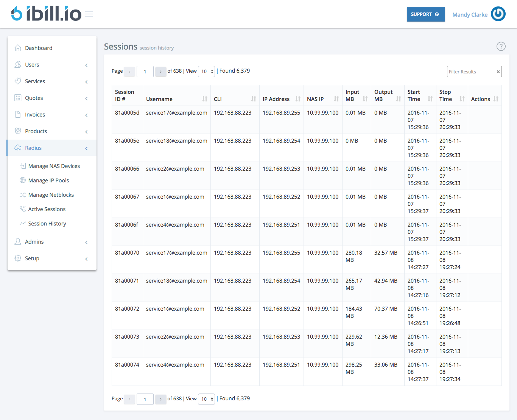Sort table by NAS IP column
This screenshot has width=517, height=420.
(x=336, y=99)
